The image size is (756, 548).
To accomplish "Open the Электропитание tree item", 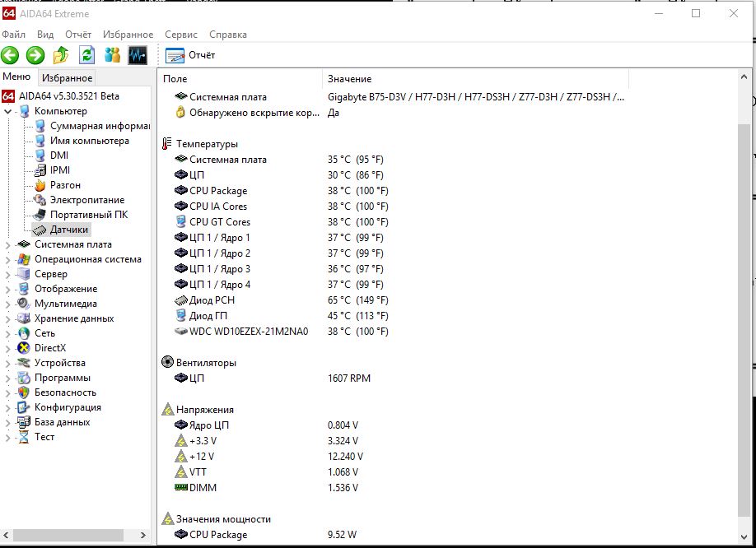I will pyautogui.click(x=87, y=200).
